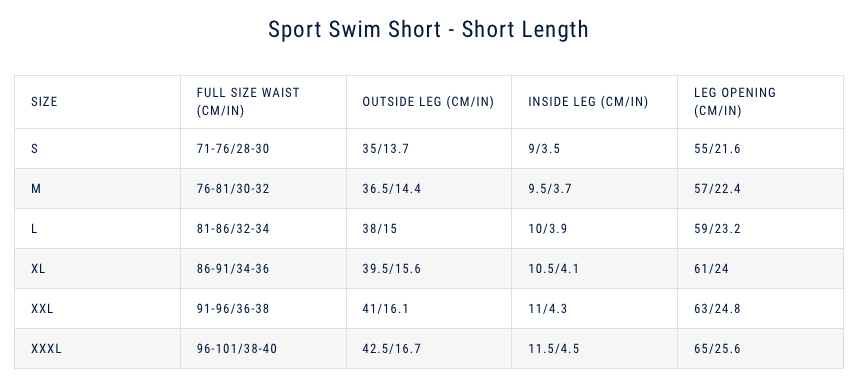Viewport: 861px width, 389px height.
Task: Select the XXL size row label
Action: tap(42, 309)
